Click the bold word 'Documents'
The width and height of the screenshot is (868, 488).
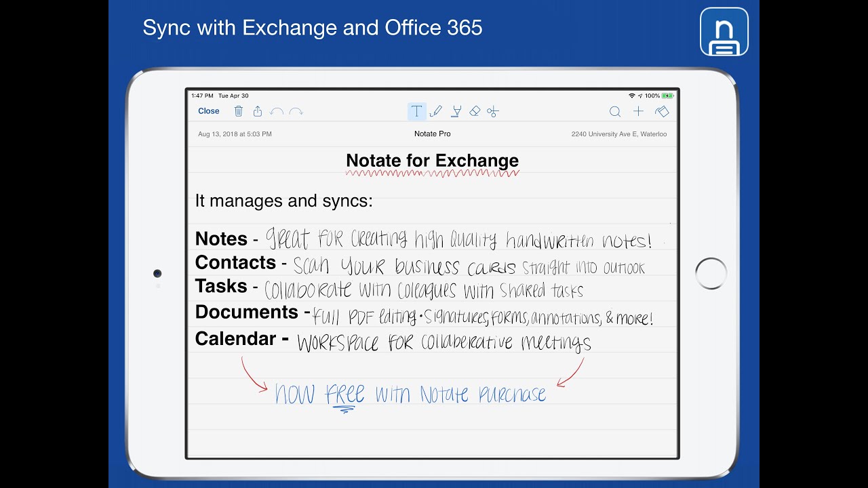click(247, 312)
